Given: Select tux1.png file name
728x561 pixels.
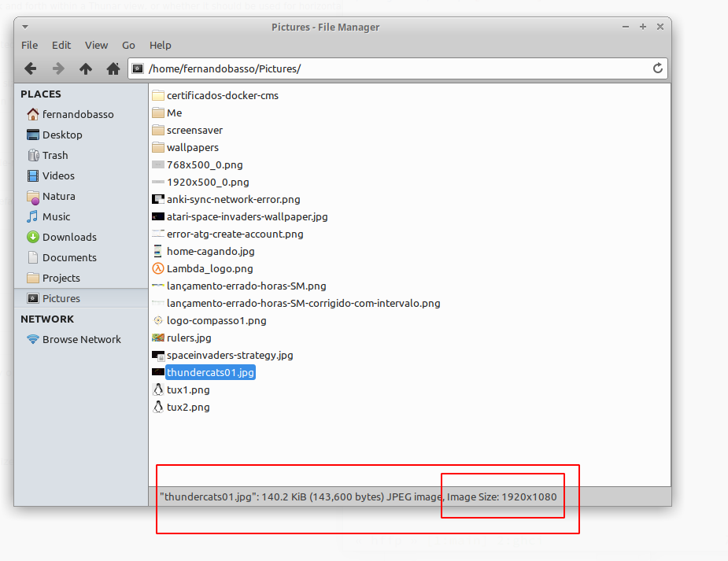Looking at the screenshot, I should coord(188,389).
